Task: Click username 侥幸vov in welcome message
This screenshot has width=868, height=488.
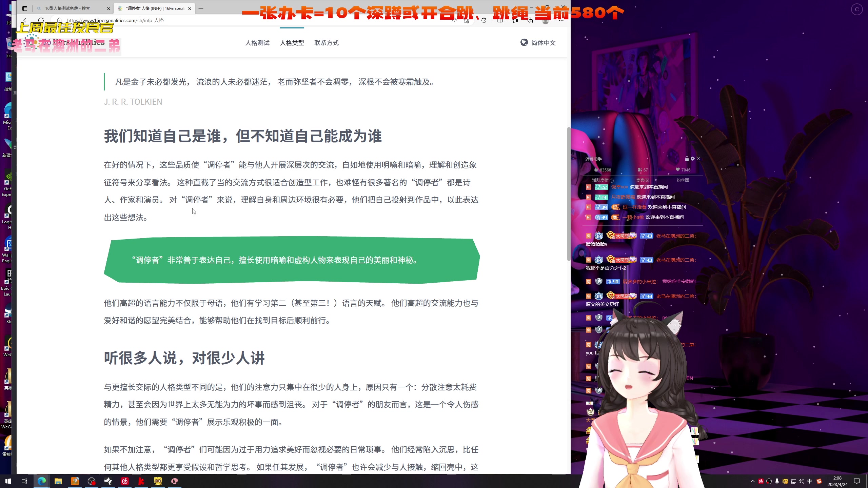Action: [x=619, y=187]
